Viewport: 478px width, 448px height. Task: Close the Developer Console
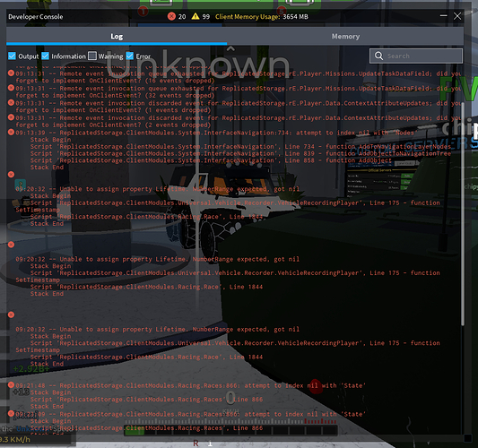click(457, 16)
